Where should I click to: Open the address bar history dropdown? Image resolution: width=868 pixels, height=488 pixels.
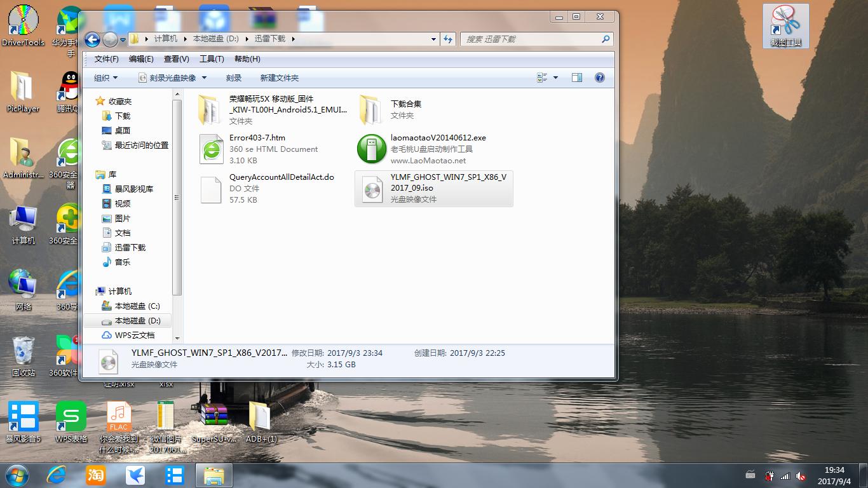tap(433, 39)
